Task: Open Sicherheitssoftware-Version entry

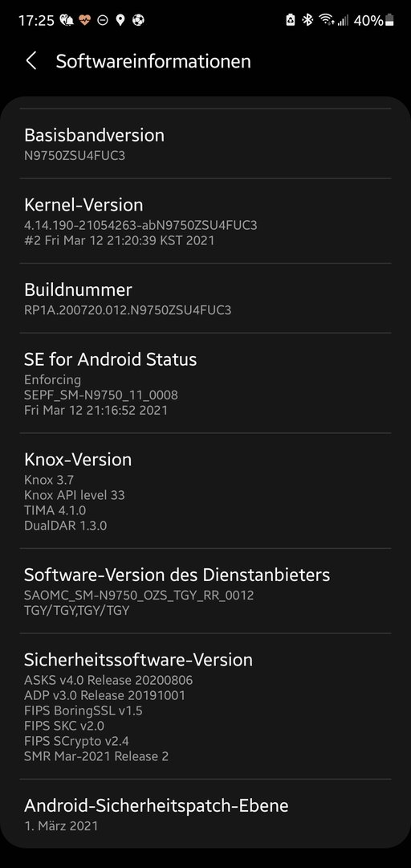Action: tap(205, 706)
